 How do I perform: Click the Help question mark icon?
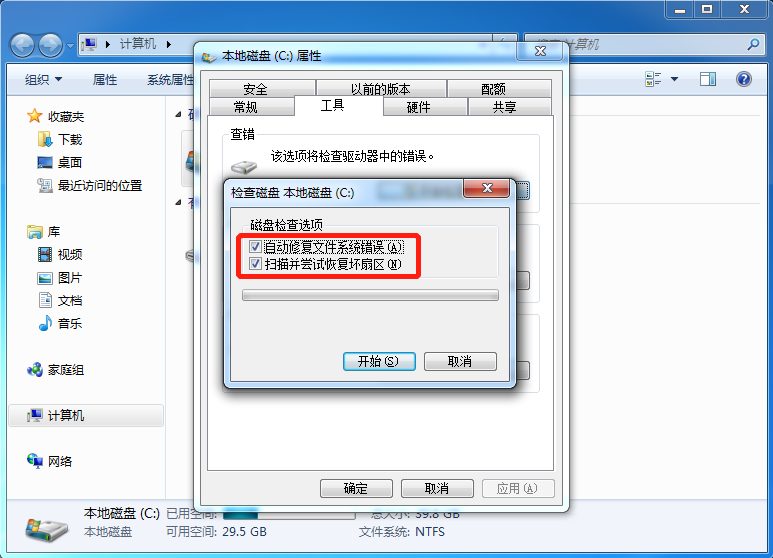(743, 79)
